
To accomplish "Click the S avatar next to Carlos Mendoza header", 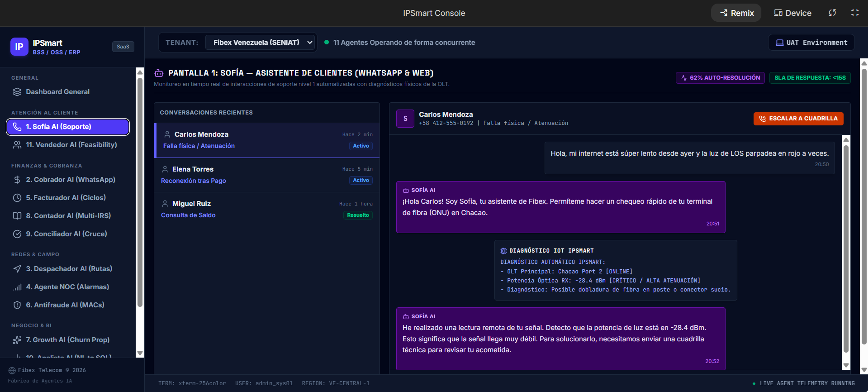I will point(405,119).
